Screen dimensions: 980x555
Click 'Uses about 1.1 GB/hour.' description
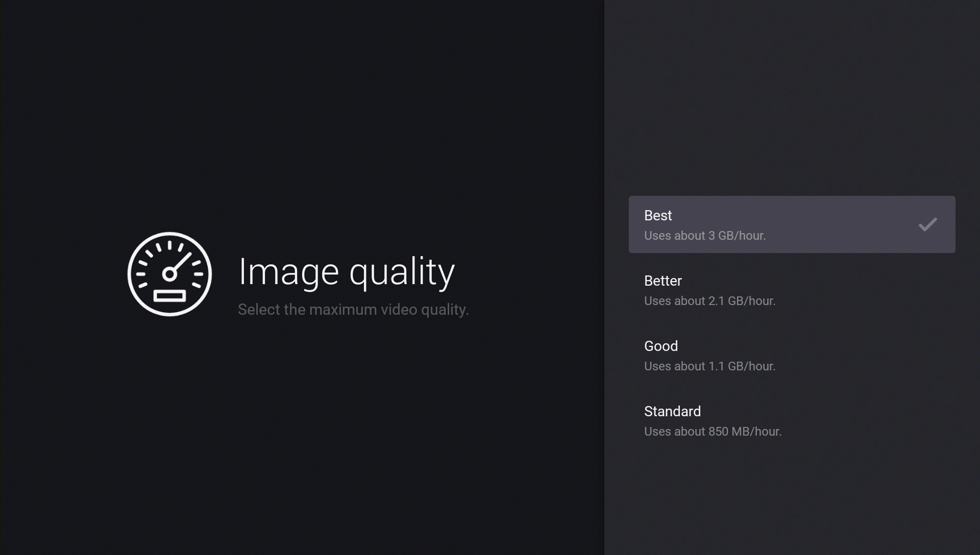click(x=709, y=366)
